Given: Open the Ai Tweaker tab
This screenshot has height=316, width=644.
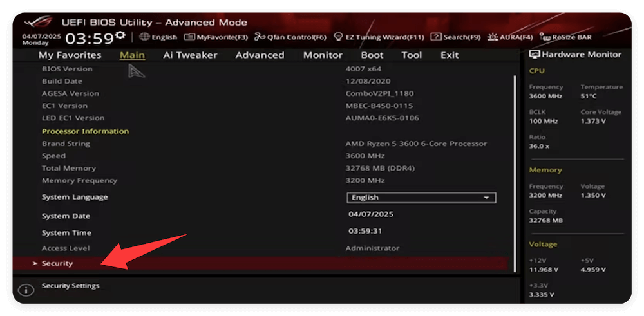Looking at the screenshot, I should 190,55.
